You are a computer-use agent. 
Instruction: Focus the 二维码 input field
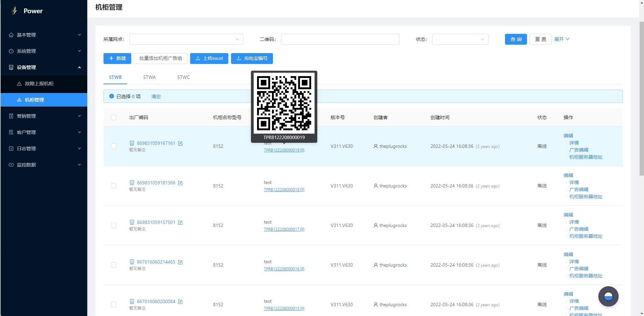click(340, 39)
